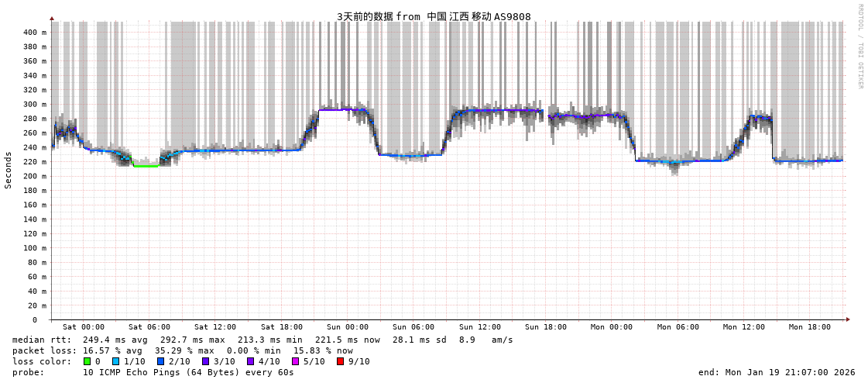The height and width of the screenshot is (383, 868).
Task: Click the Mon 18:00 time axis label
Action: coord(810,327)
